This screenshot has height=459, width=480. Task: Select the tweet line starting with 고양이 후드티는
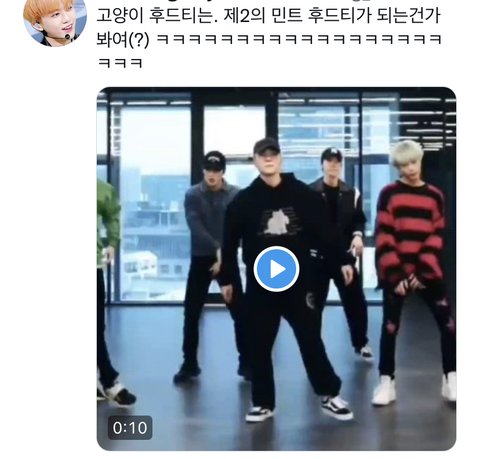point(268,16)
